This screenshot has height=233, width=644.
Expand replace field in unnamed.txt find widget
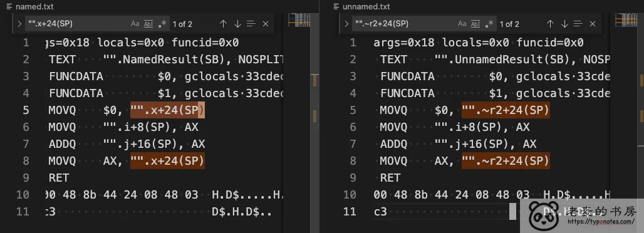346,24
